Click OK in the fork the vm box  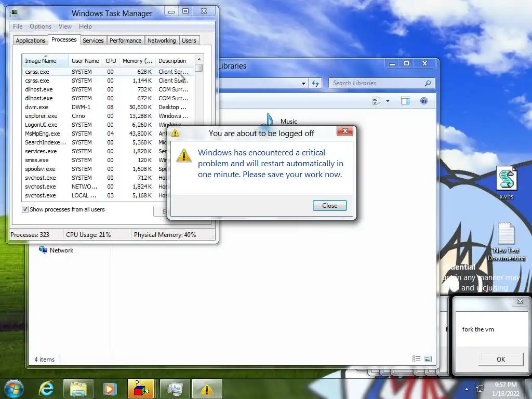(501, 360)
